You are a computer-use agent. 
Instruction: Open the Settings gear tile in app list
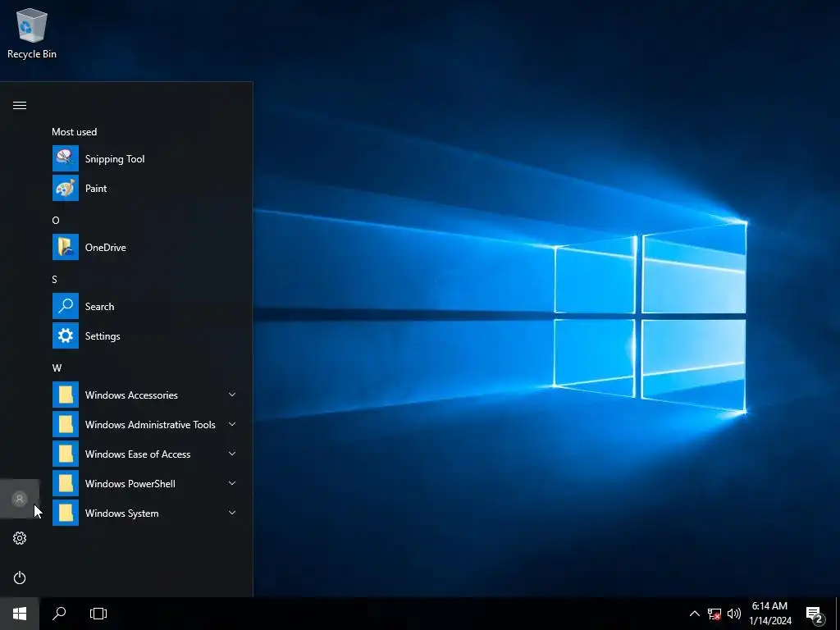coord(66,336)
